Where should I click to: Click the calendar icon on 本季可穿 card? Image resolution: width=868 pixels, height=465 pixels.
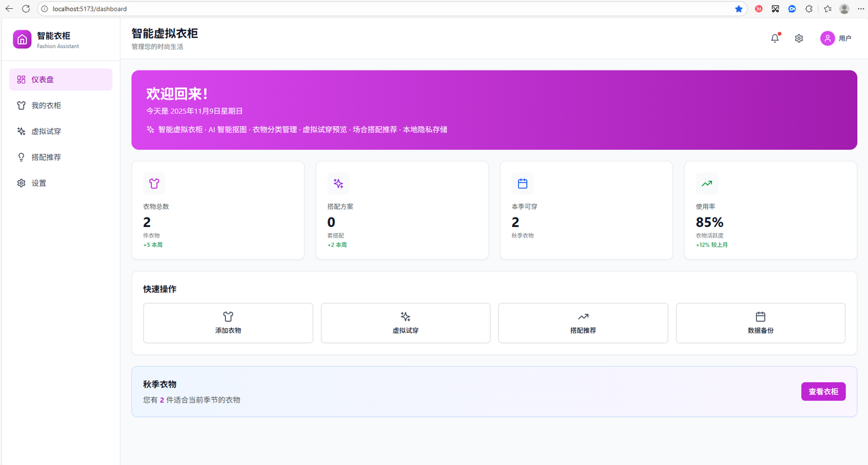tap(523, 183)
